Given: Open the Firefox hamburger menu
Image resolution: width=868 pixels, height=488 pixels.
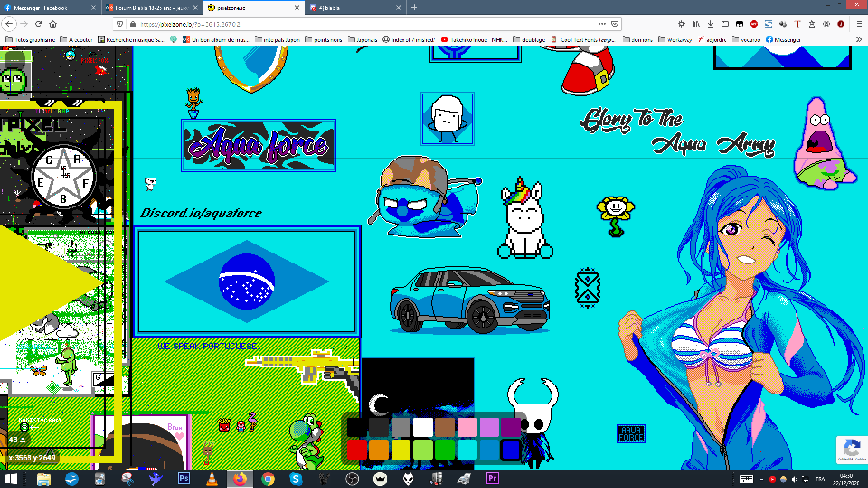Looking at the screenshot, I should click(859, 24).
